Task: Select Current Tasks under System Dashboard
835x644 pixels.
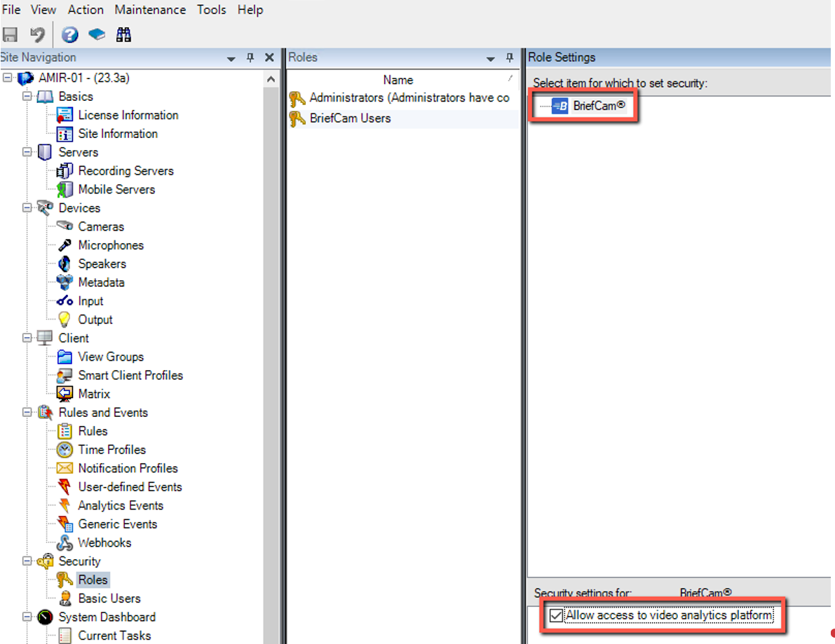Action: click(x=114, y=636)
